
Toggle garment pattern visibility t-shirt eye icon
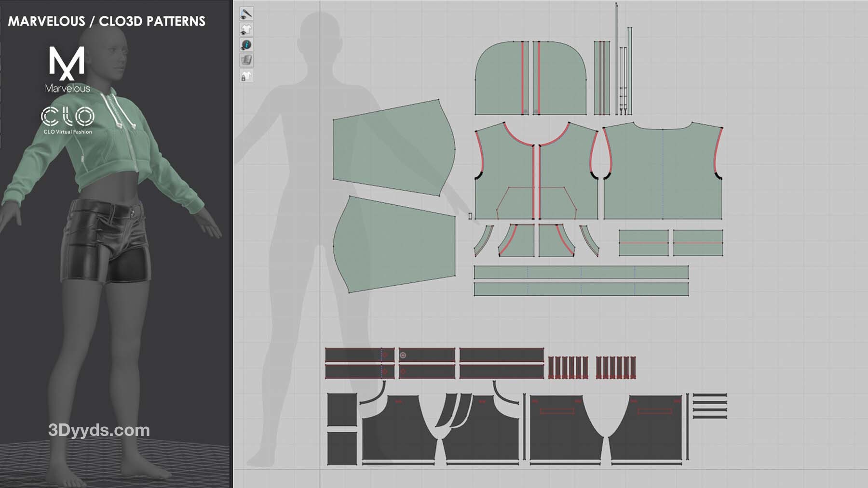[x=246, y=29]
